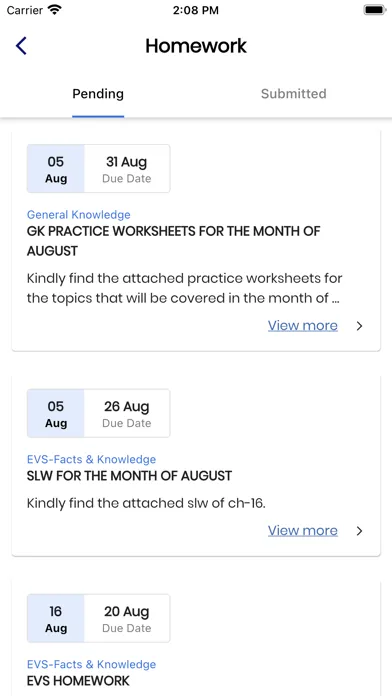
Task: Select the 05 Aug date badge with 31 Aug due
Action: (55, 169)
